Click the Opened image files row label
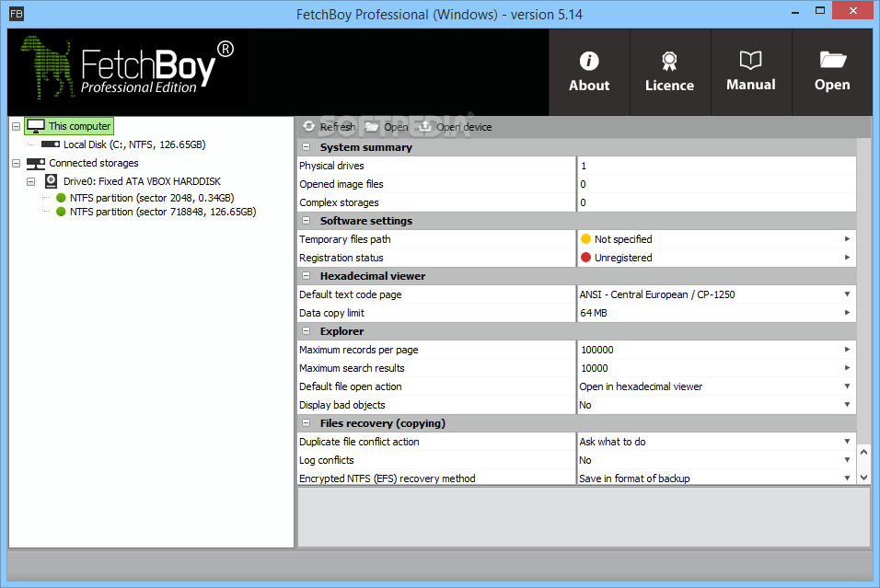 342,184
